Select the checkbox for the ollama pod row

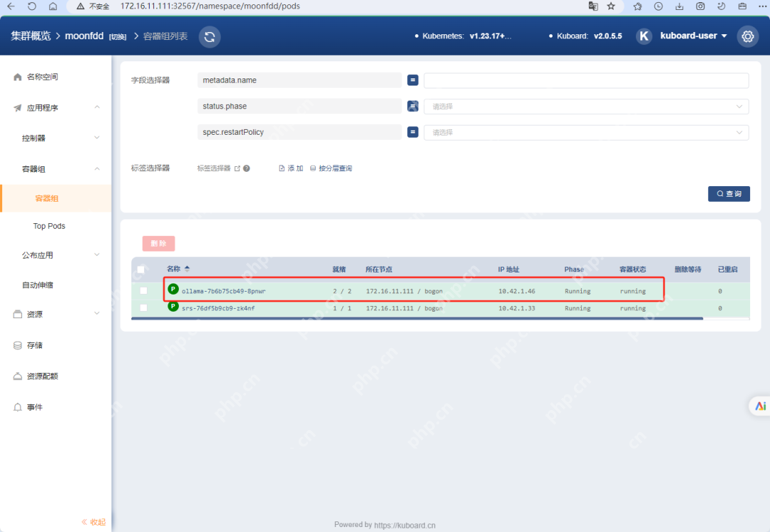point(143,290)
